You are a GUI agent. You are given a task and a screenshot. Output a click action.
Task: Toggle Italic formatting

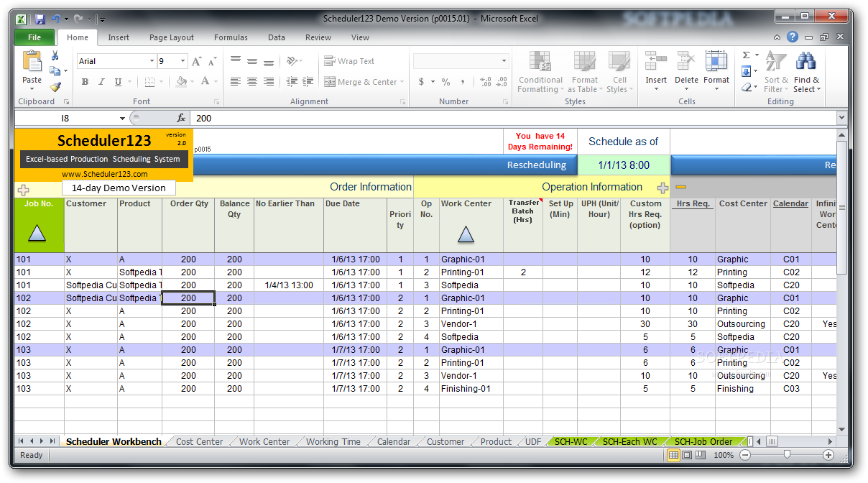(101, 82)
